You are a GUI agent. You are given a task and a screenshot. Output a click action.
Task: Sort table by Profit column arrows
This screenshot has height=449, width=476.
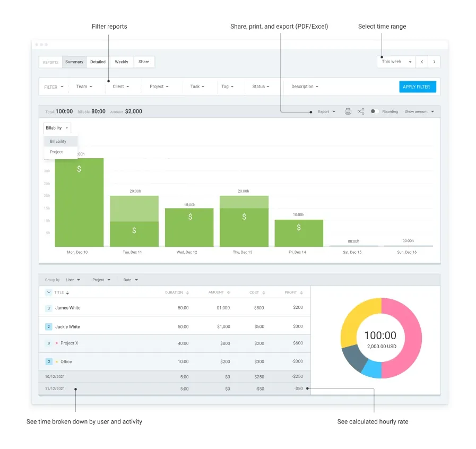point(301,292)
